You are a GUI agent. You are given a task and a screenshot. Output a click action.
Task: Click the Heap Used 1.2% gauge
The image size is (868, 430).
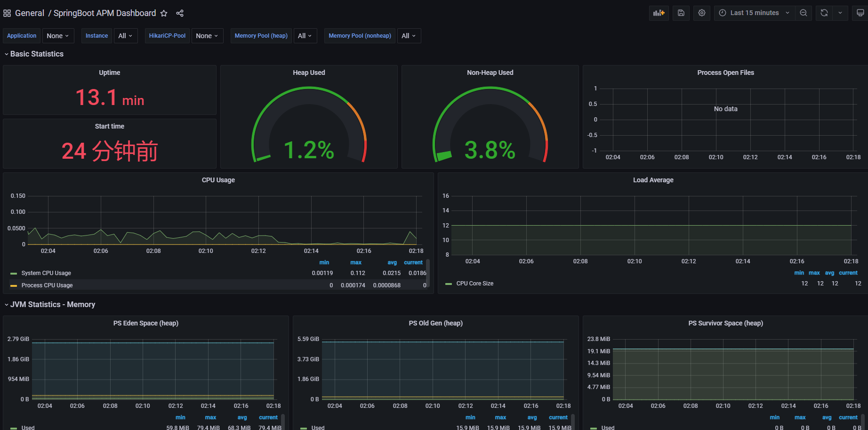(x=309, y=125)
